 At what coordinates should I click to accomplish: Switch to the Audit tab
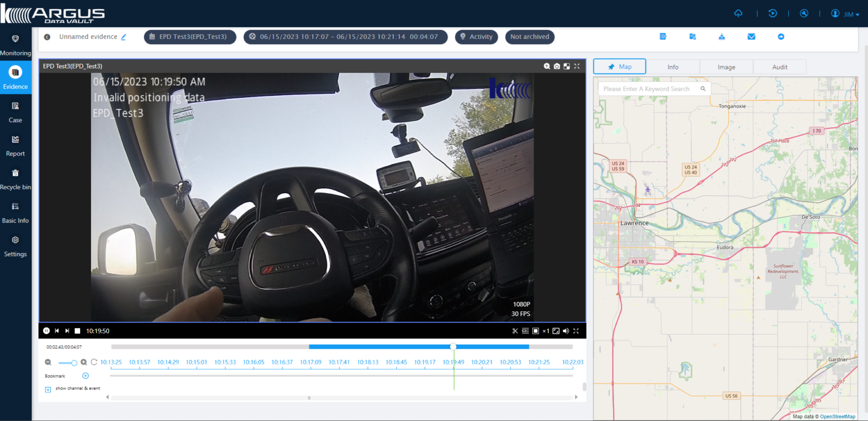pyautogui.click(x=779, y=67)
